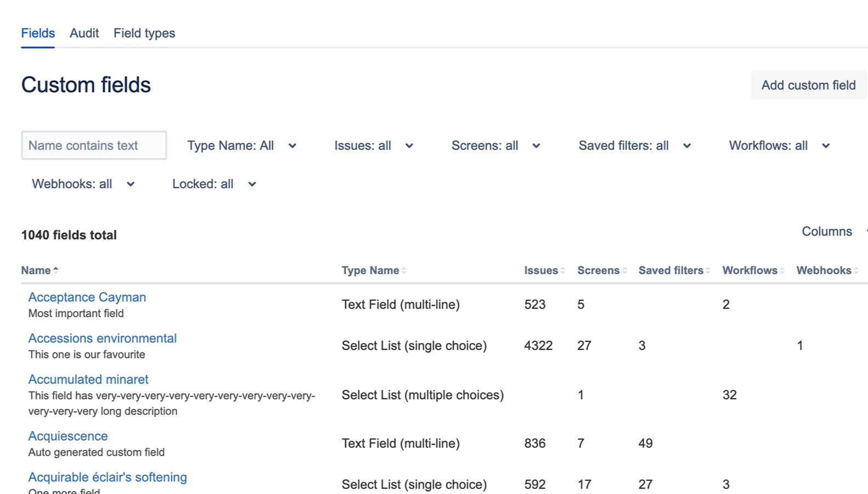
Task: Switch to the Audit tab
Action: coord(84,33)
